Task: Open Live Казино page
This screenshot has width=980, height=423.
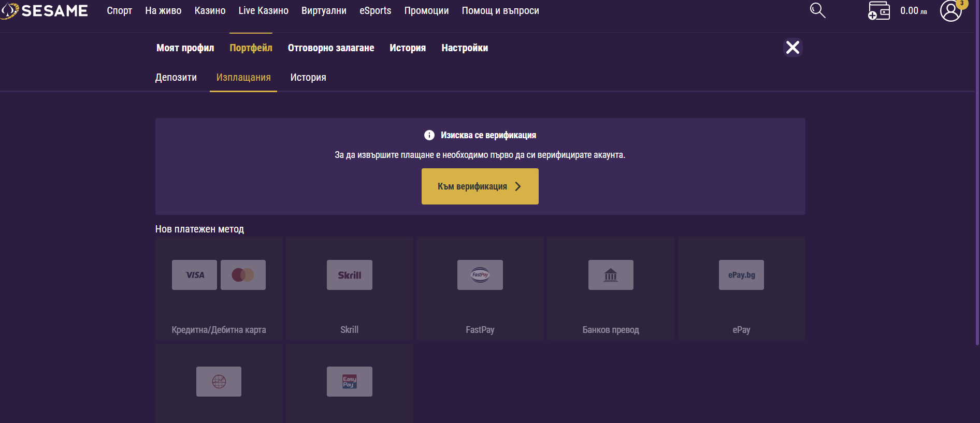Action: click(264, 11)
